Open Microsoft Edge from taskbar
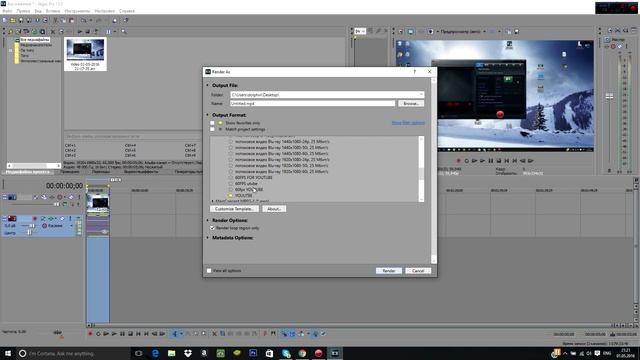 tap(155, 353)
